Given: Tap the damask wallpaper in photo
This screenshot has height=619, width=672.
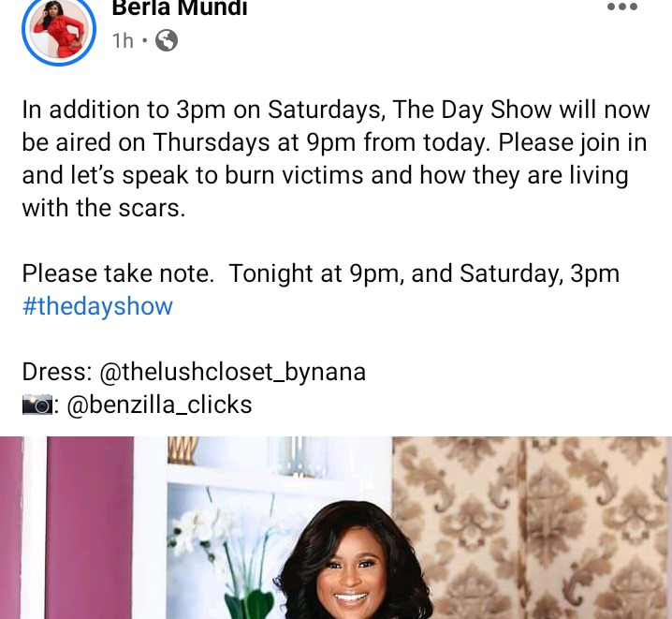Looking at the screenshot, I should point(532,527).
